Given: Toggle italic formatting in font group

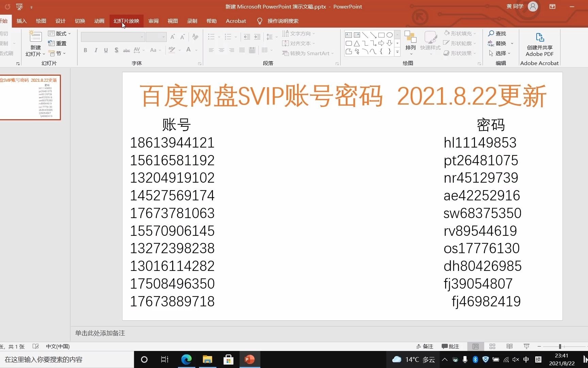Looking at the screenshot, I should point(96,50).
